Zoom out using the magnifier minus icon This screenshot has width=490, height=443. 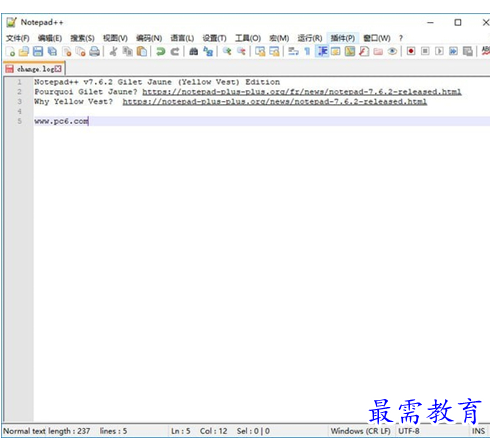241,51
